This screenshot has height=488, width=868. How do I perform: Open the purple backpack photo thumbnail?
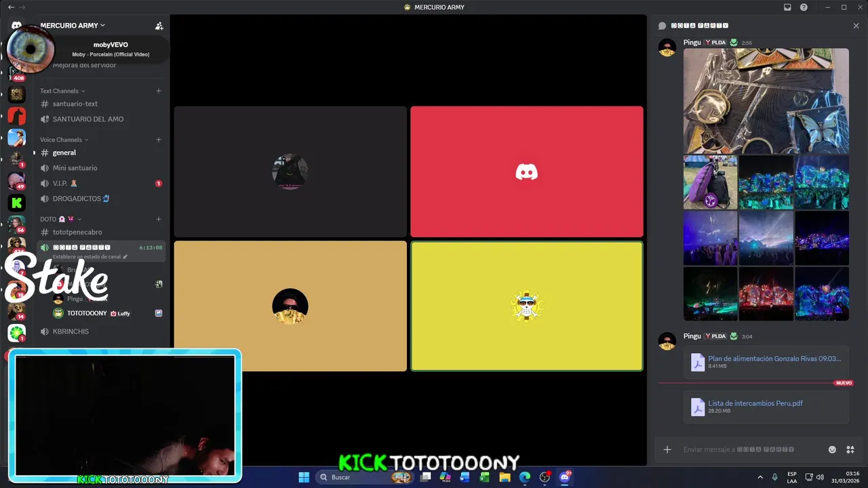[711, 182]
